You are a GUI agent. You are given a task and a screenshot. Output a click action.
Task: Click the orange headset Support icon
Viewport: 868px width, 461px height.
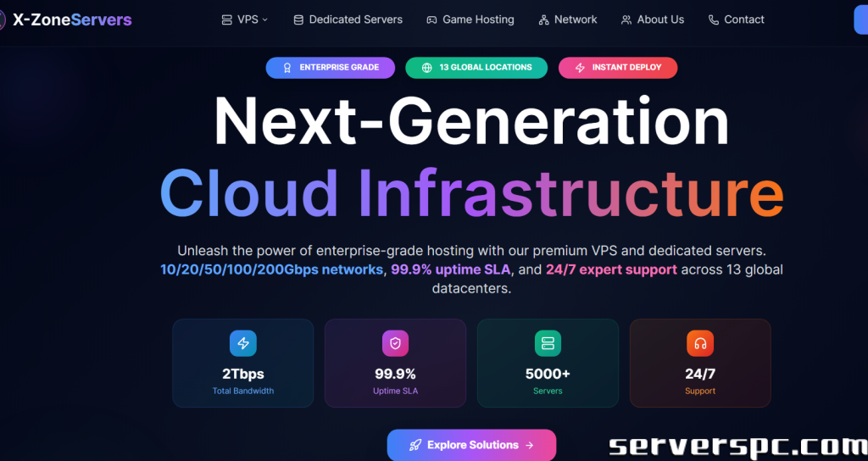click(x=700, y=343)
